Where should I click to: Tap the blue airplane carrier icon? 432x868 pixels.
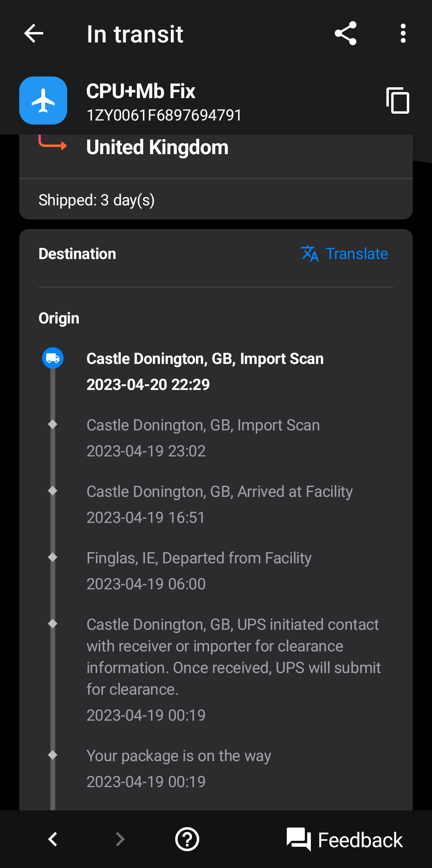click(x=43, y=100)
